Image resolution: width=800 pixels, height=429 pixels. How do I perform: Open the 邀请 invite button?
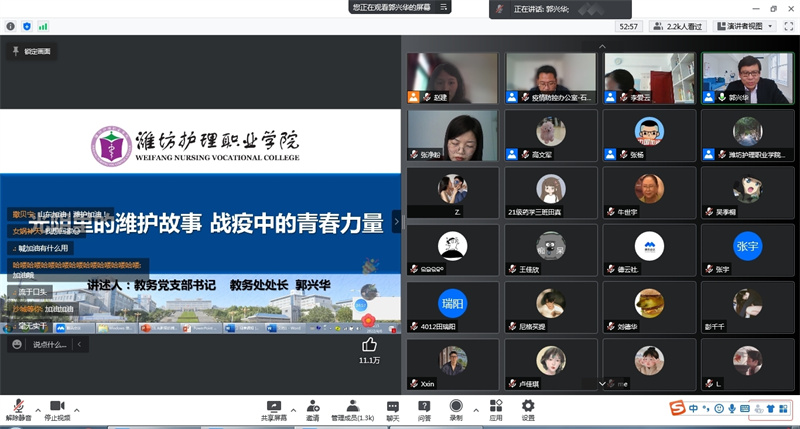pos(313,410)
